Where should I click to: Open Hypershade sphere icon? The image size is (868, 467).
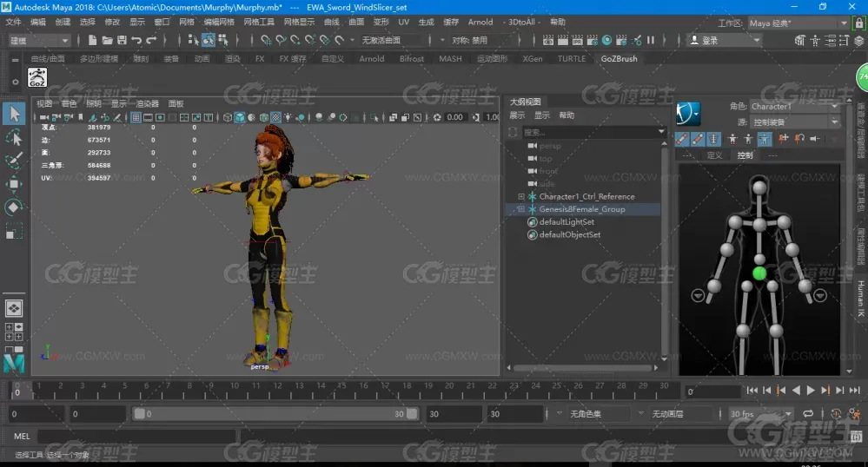[606, 40]
